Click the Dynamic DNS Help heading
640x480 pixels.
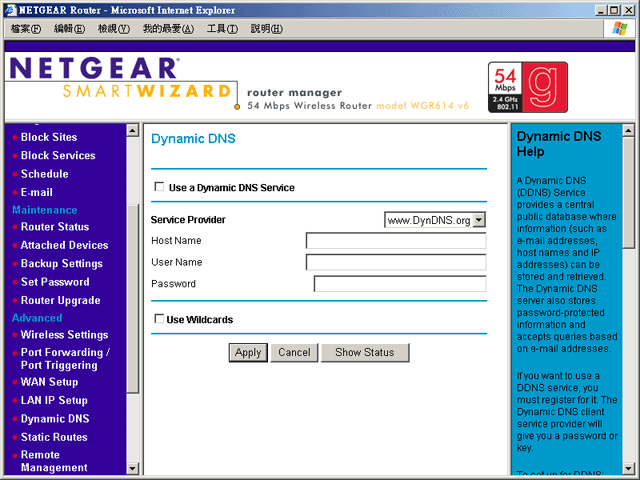pyautogui.click(x=559, y=144)
